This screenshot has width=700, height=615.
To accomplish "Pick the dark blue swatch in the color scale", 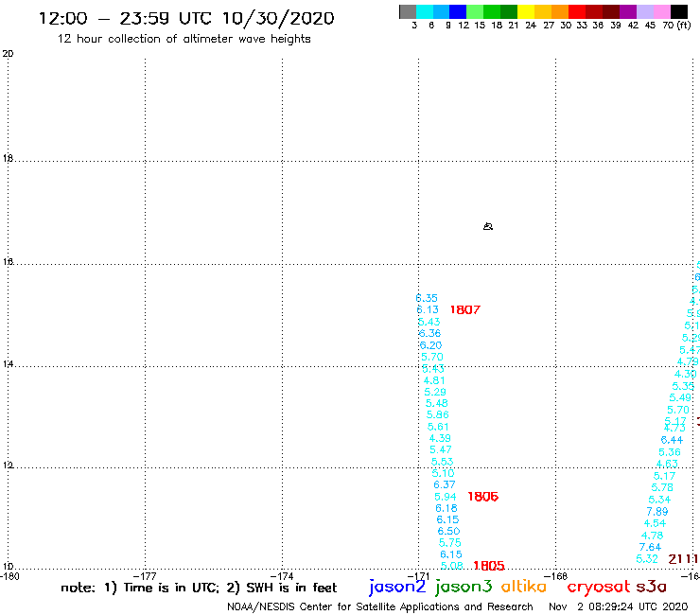I will (458, 11).
